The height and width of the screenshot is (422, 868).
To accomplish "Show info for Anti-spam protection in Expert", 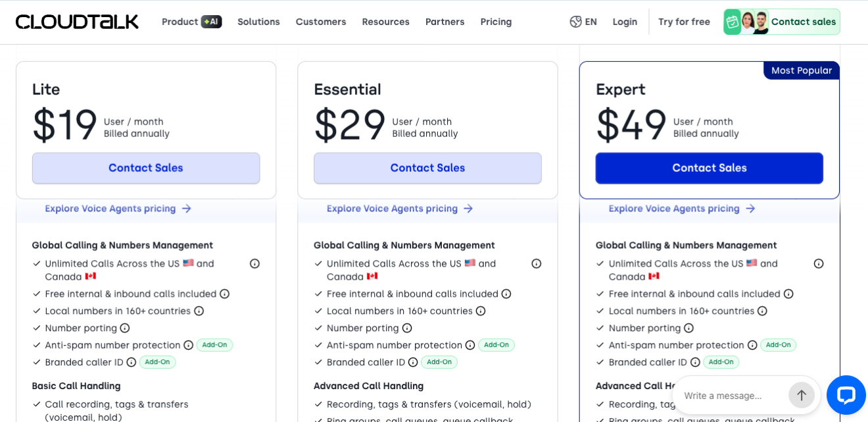I will (x=752, y=345).
